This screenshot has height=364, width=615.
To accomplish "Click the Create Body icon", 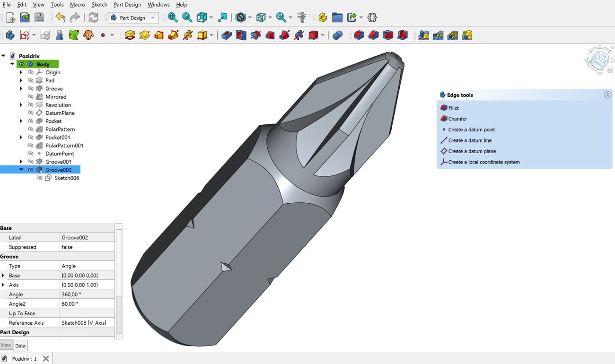I will coord(10,35).
